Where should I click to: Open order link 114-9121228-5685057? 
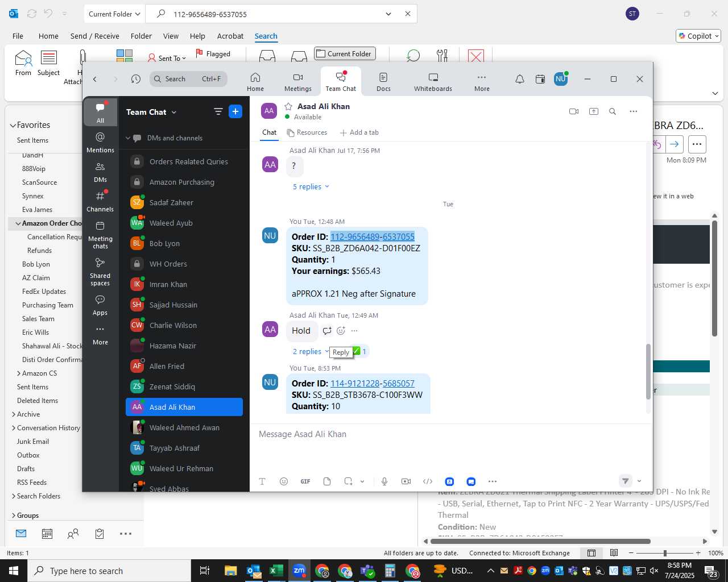point(373,384)
